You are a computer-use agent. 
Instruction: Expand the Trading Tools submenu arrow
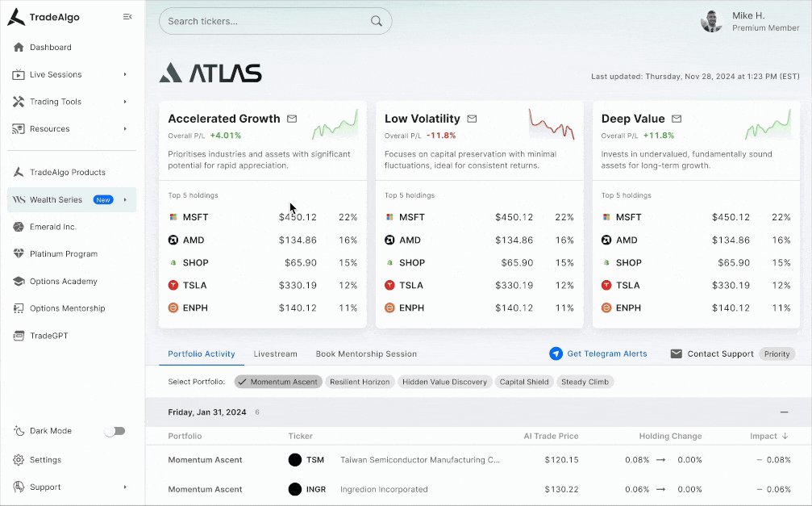click(125, 102)
